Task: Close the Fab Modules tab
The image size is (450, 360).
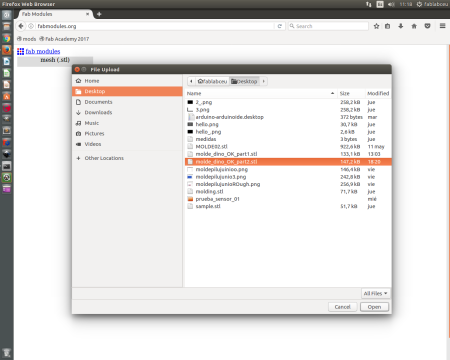Action: point(88,14)
